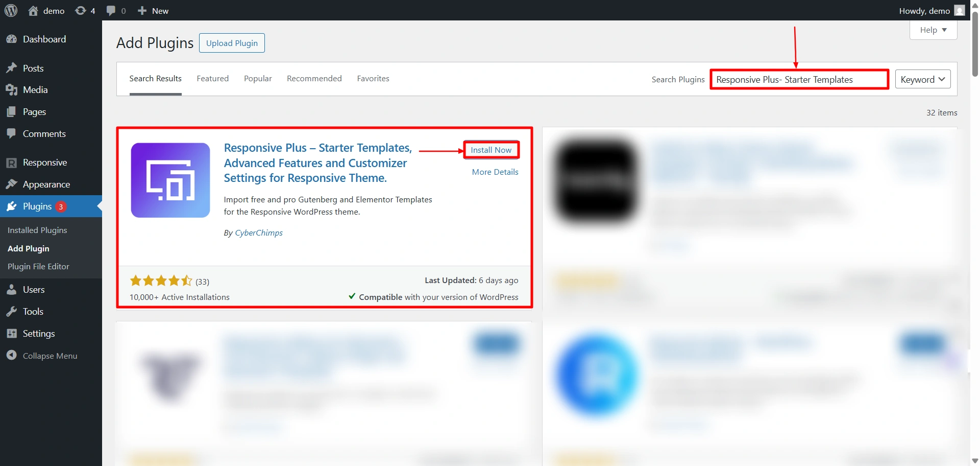The image size is (980, 466).
Task: Click the Posts pin icon
Action: (11, 68)
